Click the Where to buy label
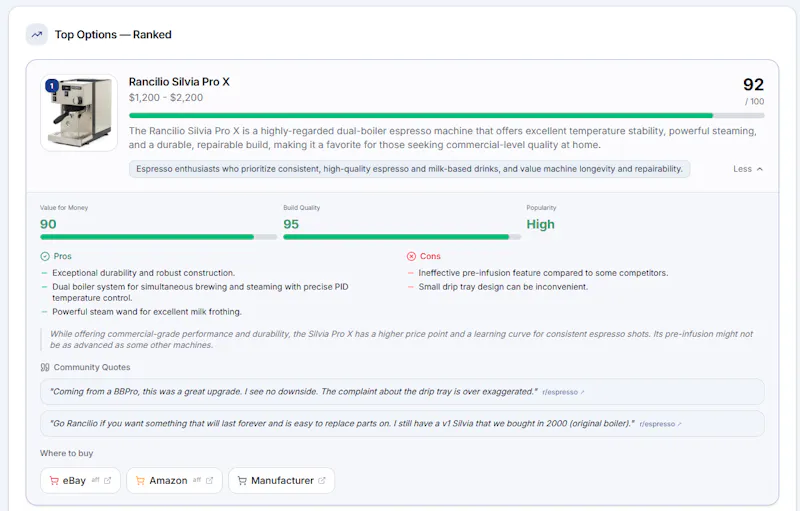Viewport: 800px width, 511px height. pos(66,453)
